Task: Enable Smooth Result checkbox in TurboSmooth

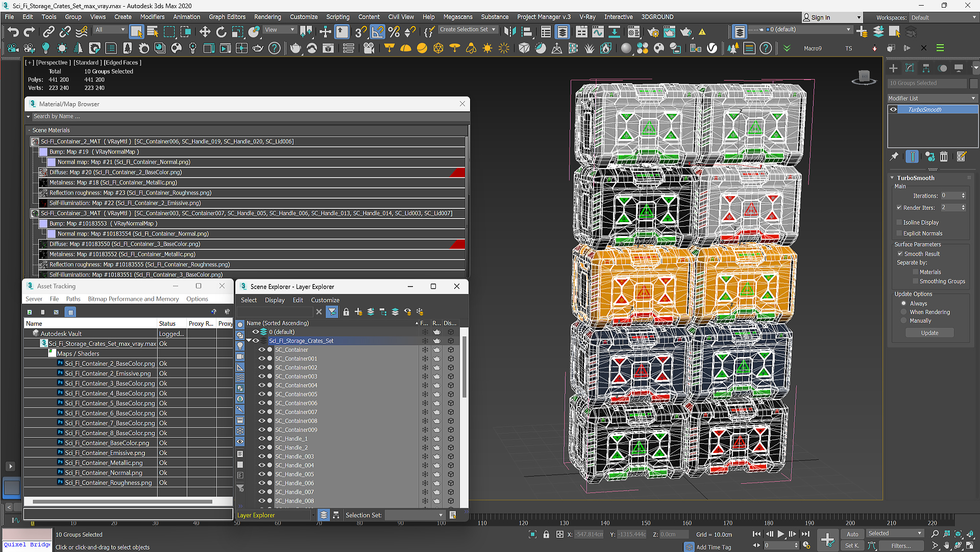Action: click(900, 253)
